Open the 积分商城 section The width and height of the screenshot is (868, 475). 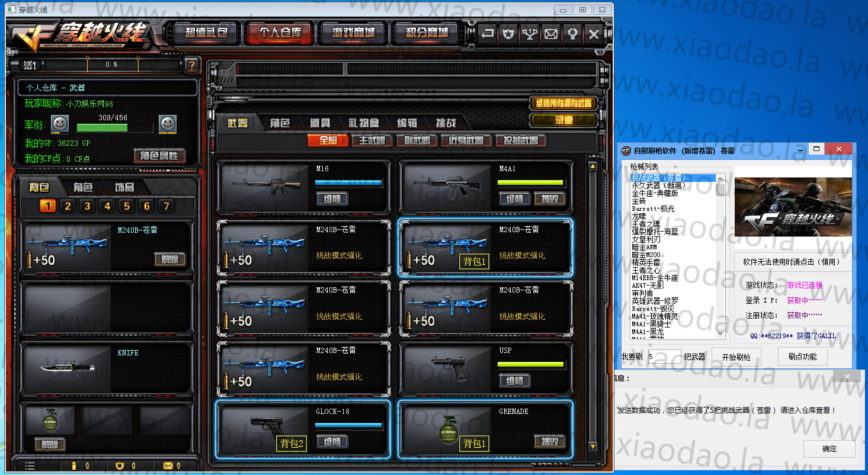pyautogui.click(x=428, y=33)
